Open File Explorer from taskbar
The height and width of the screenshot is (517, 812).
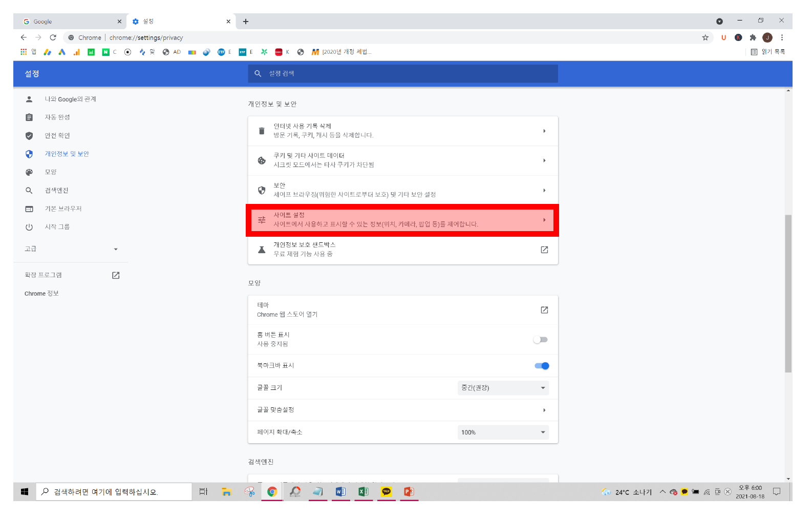coord(226,492)
